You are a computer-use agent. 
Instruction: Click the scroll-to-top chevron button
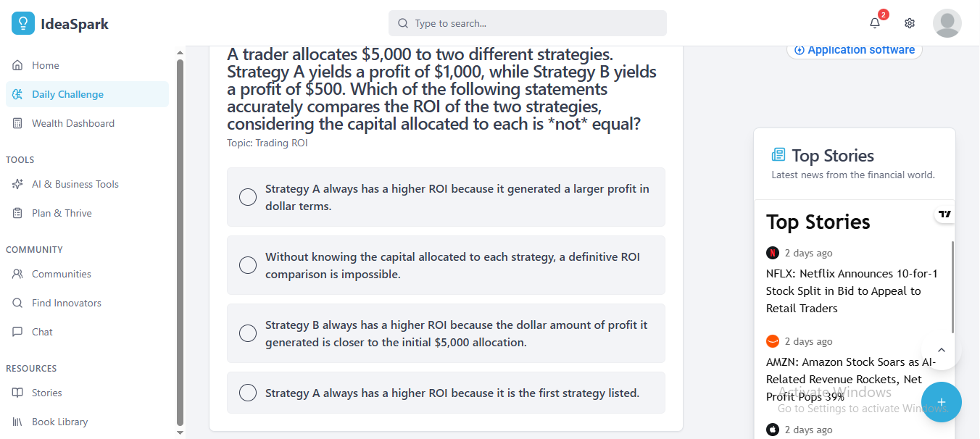(x=941, y=351)
